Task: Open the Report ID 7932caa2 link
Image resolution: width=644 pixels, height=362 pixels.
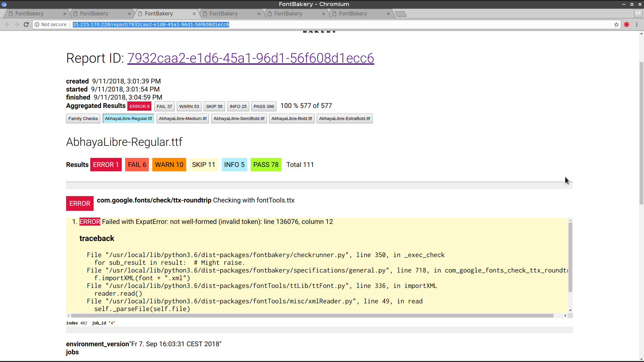Action: (251, 58)
